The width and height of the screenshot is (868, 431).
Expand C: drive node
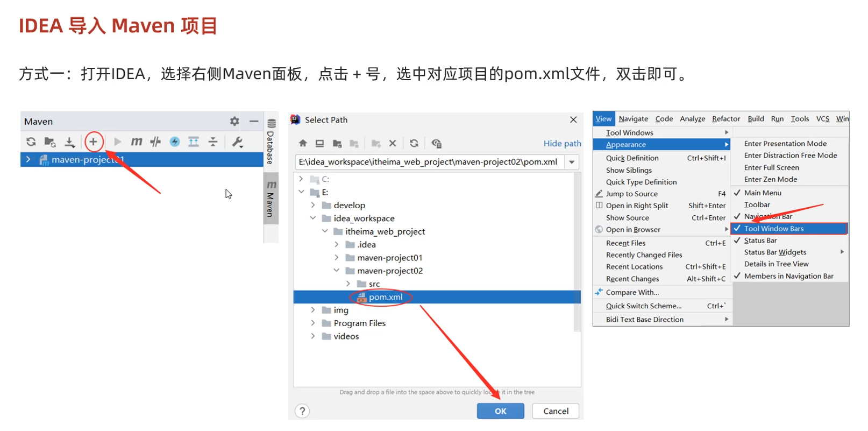click(x=301, y=179)
